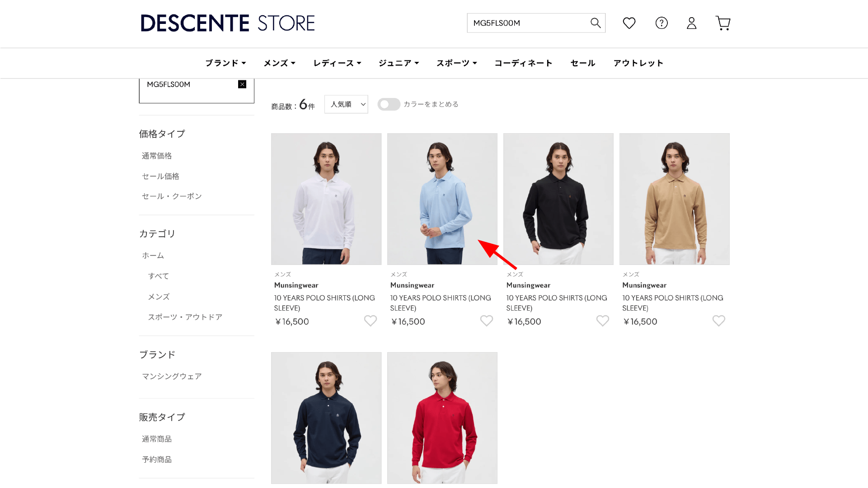Open the アウトレット nav item
868x488 pixels.
pos(638,63)
